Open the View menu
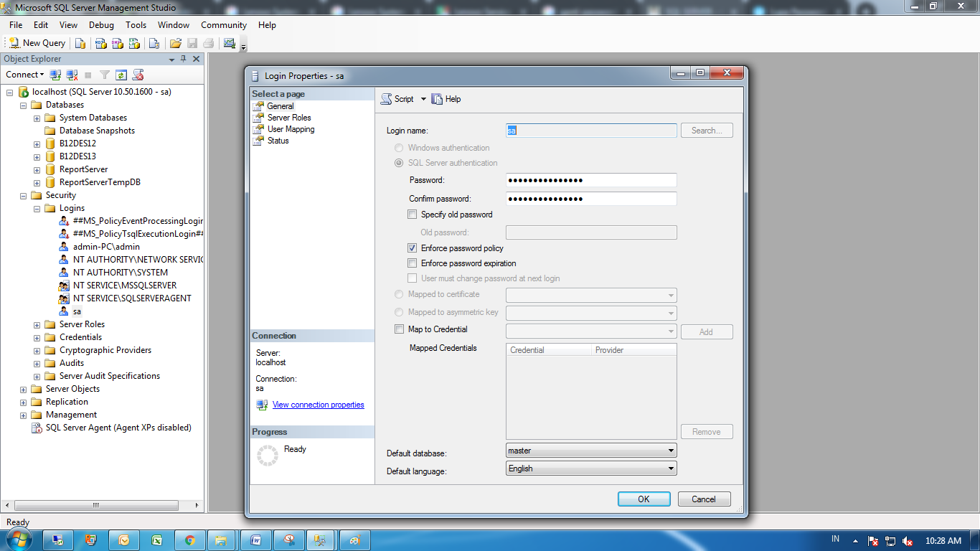 (69, 25)
